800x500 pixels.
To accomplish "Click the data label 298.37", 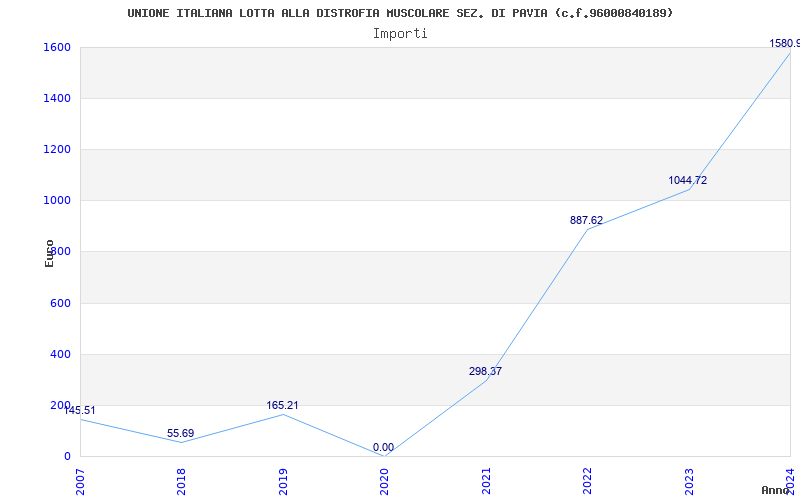I will [485, 371].
